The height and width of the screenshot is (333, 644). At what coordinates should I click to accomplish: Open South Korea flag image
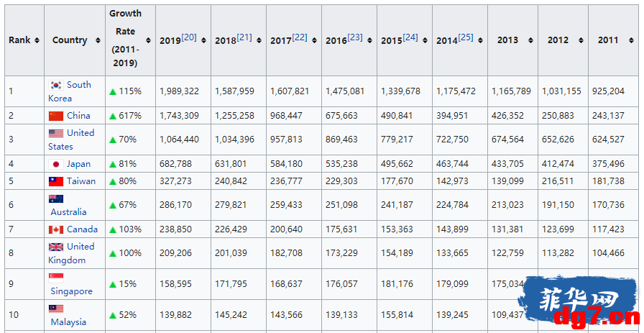56,85
